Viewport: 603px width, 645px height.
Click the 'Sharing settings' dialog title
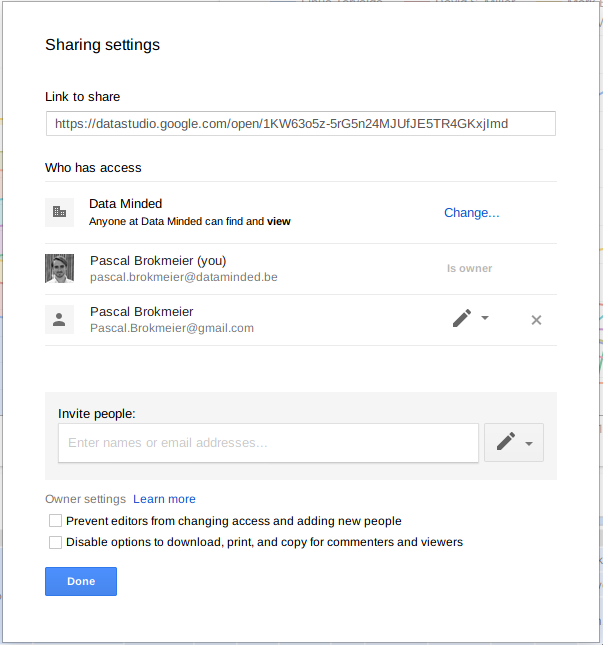pyautogui.click(x=102, y=45)
